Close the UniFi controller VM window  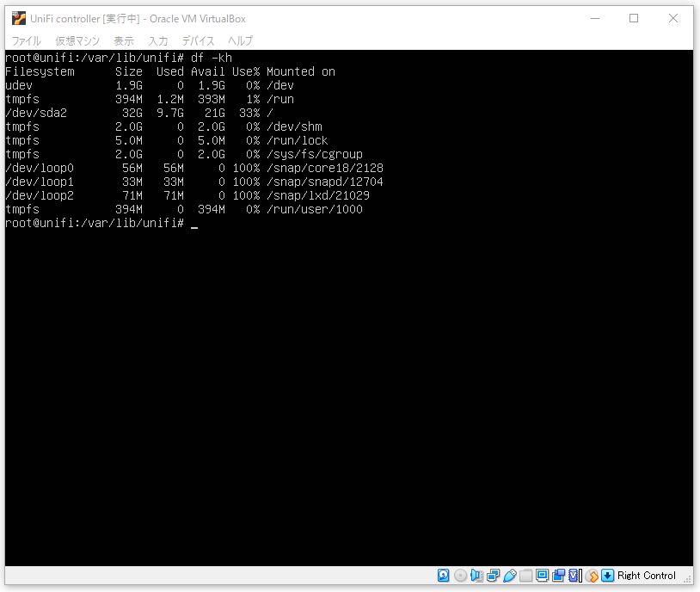(x=673, y=18)
